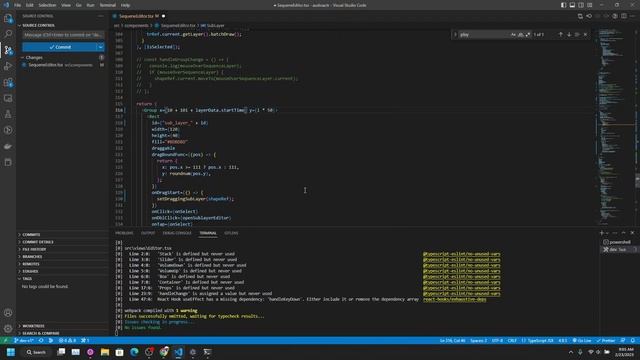Open Changes icon in editor toolbar
640x360 pixels.
(x=580, y=16)
